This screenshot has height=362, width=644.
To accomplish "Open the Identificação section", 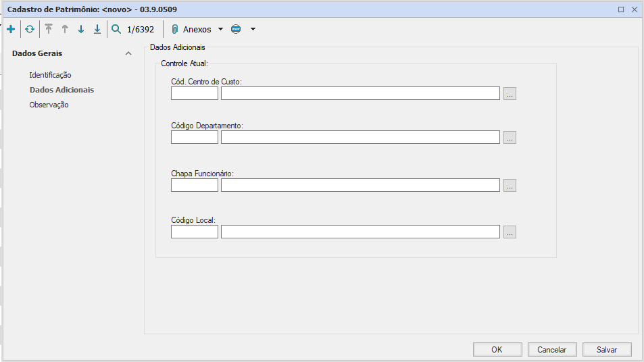I will tap(50, 75).
